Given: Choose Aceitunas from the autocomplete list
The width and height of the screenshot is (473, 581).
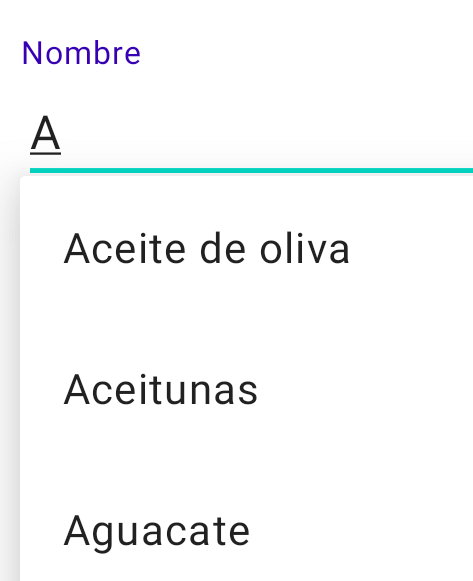Looking at the screenshot, I should (x=247, y=390).
